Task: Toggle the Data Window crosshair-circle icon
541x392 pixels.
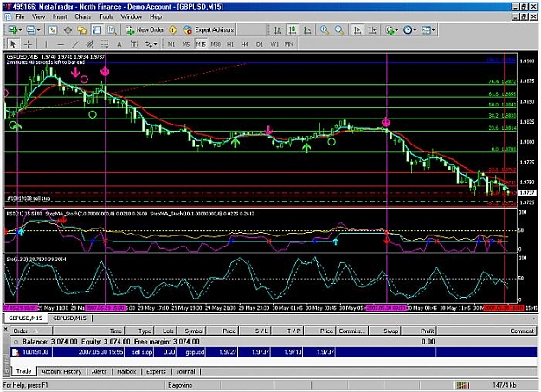Action: coord(68,30)
